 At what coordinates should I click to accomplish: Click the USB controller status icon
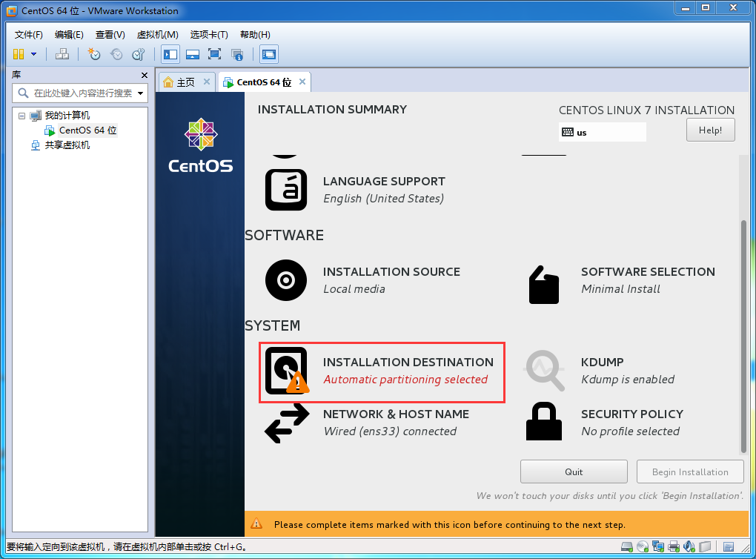click(x=705, y=547)
